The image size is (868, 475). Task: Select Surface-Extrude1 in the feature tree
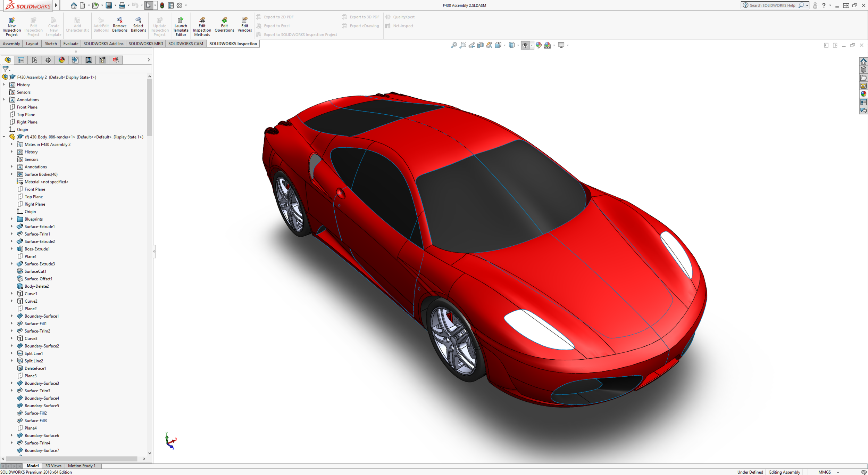(40, 227)
